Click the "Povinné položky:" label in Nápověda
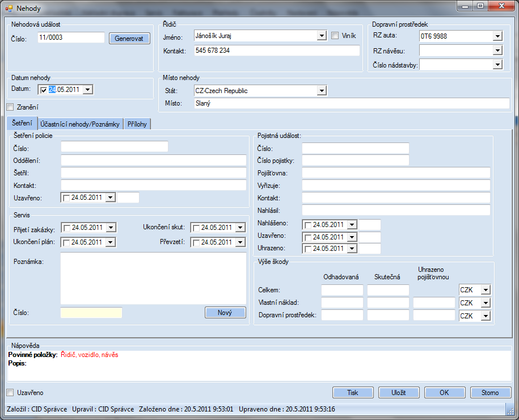Viewport: 519px width, 420px height. (33, 355)
